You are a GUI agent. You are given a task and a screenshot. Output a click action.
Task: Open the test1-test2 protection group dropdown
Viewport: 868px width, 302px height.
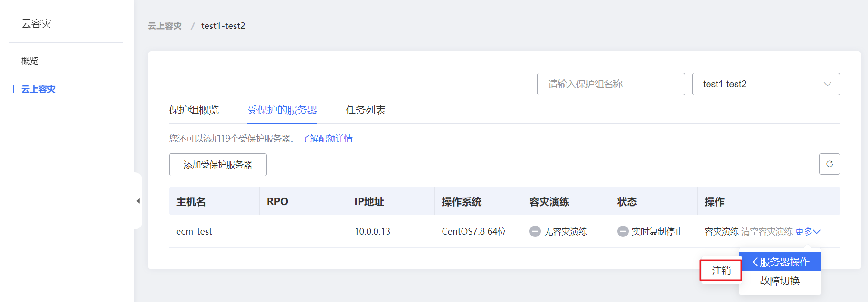(765, 84)
